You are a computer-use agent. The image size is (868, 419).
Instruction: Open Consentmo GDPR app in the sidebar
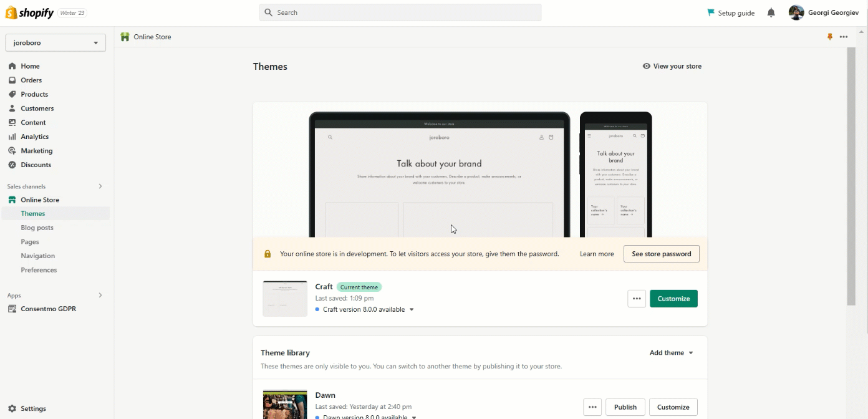pyautogui.click(x=48, y=309)
